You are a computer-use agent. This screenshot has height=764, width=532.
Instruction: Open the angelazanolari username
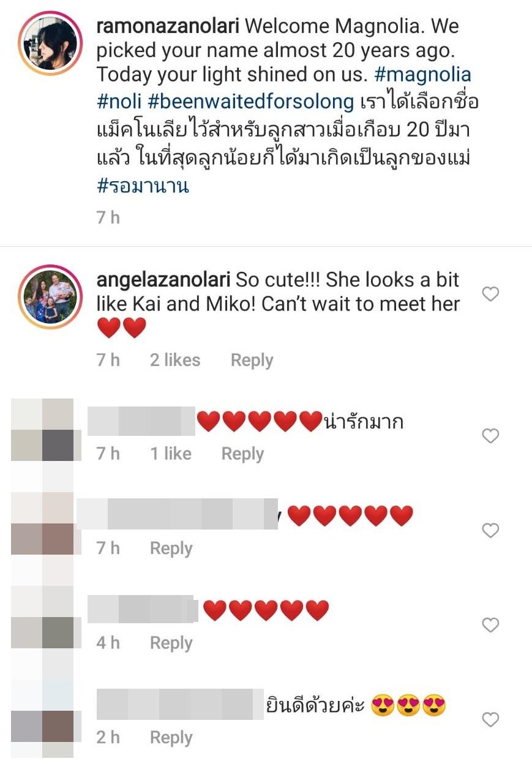(163, 280)
